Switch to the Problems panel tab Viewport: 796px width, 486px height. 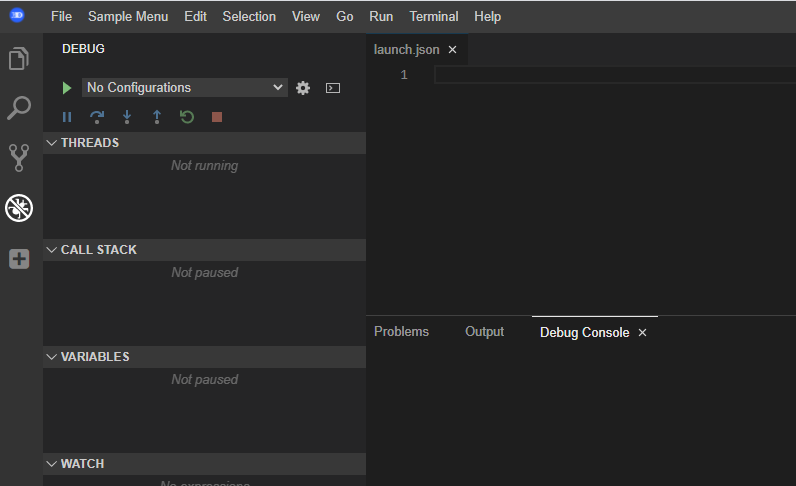(402, 332)
